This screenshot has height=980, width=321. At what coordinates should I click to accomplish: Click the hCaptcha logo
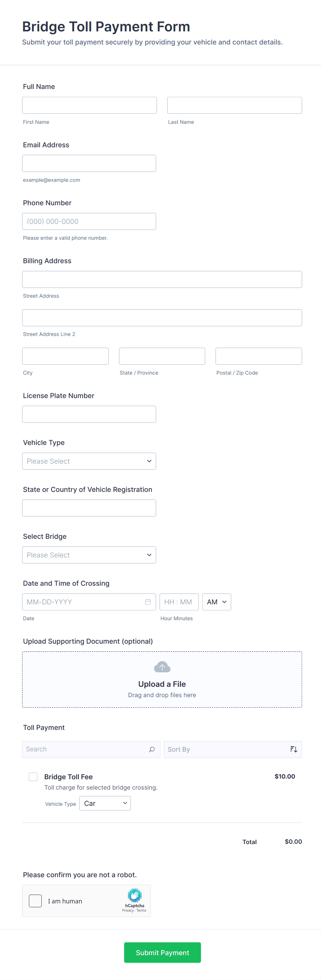click(x=134, y=895)
